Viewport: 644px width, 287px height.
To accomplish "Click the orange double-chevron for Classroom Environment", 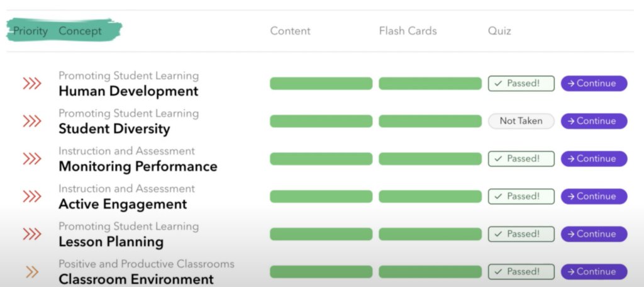I will tap(32, 272).
